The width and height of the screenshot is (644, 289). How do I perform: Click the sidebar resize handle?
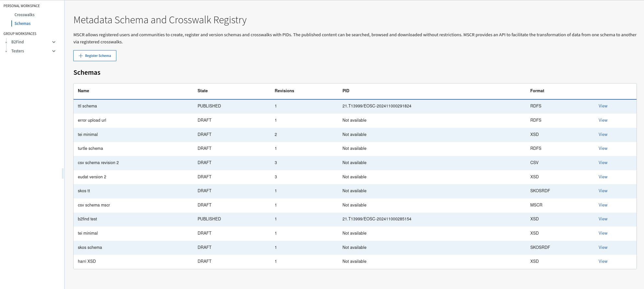63,173
